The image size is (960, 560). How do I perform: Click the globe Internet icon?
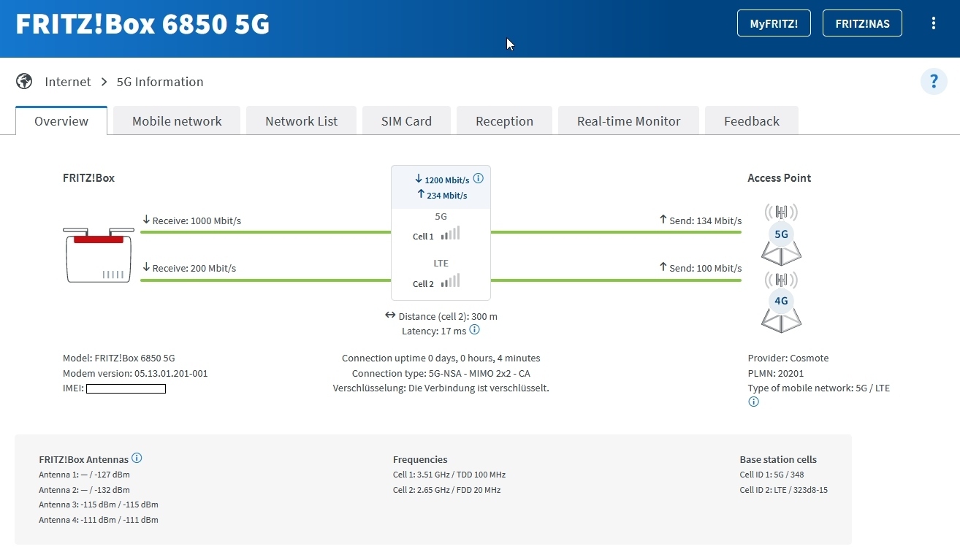24,81
